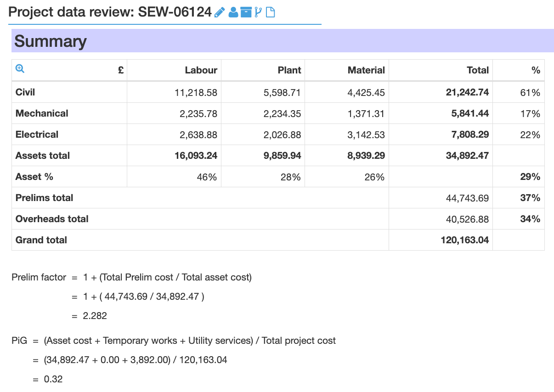Click the Project data review: SEW-06124 title

[x=110, y=12]
